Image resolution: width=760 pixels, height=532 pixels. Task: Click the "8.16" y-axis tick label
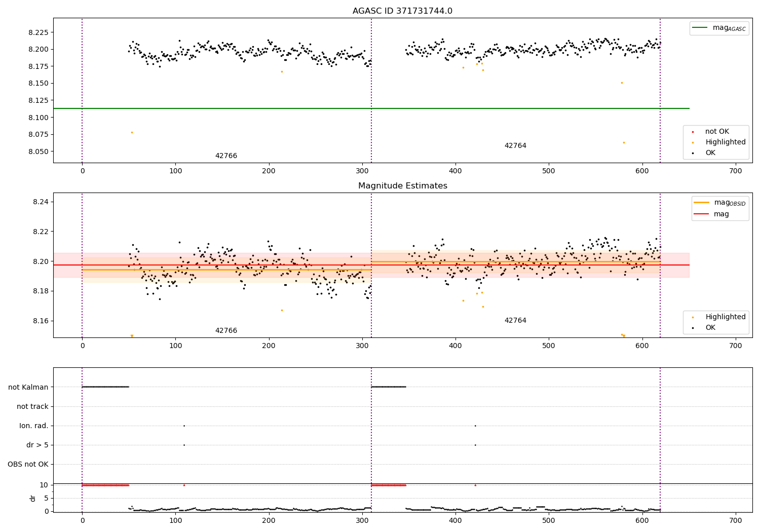40,321
